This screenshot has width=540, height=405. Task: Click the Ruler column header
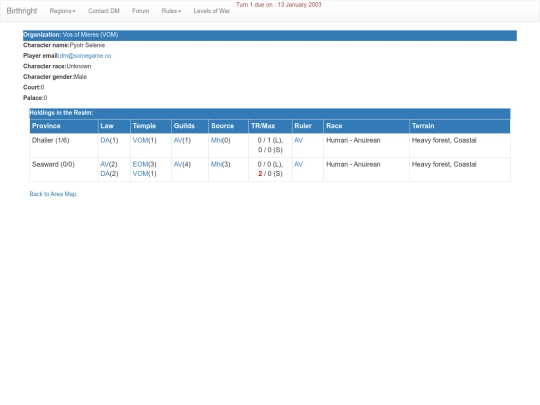click(308, 126)
